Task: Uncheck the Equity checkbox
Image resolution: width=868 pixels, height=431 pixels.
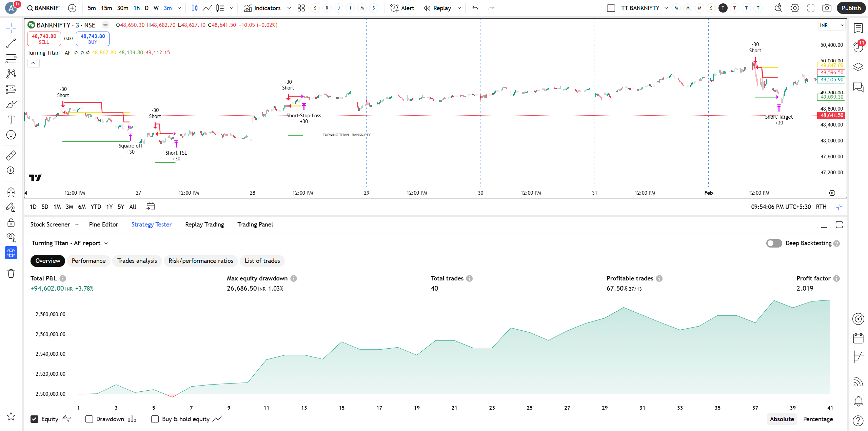Action: [34, 419]
